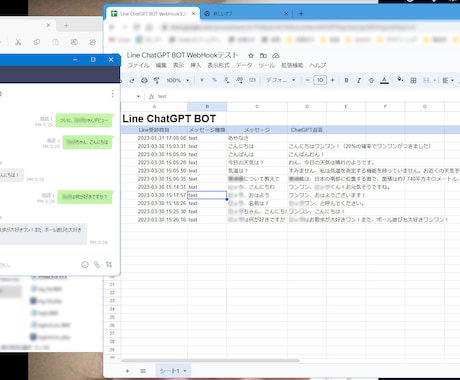Select column A header
This screenshot has height=380, width=460.
click(154, 107)
